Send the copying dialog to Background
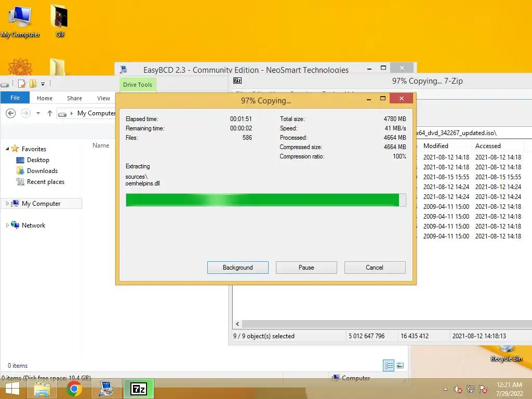 pos(237,268)
